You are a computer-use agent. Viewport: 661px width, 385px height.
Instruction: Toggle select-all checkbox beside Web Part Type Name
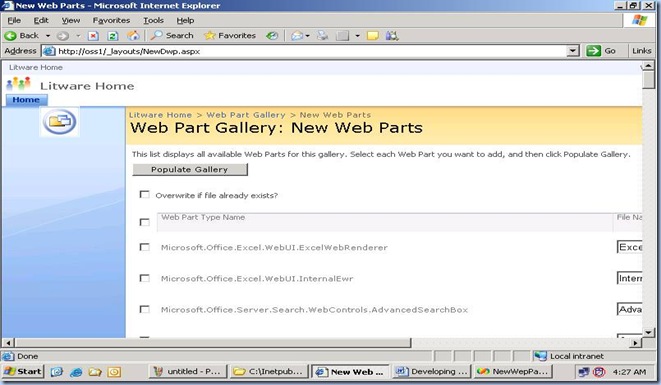145,222
